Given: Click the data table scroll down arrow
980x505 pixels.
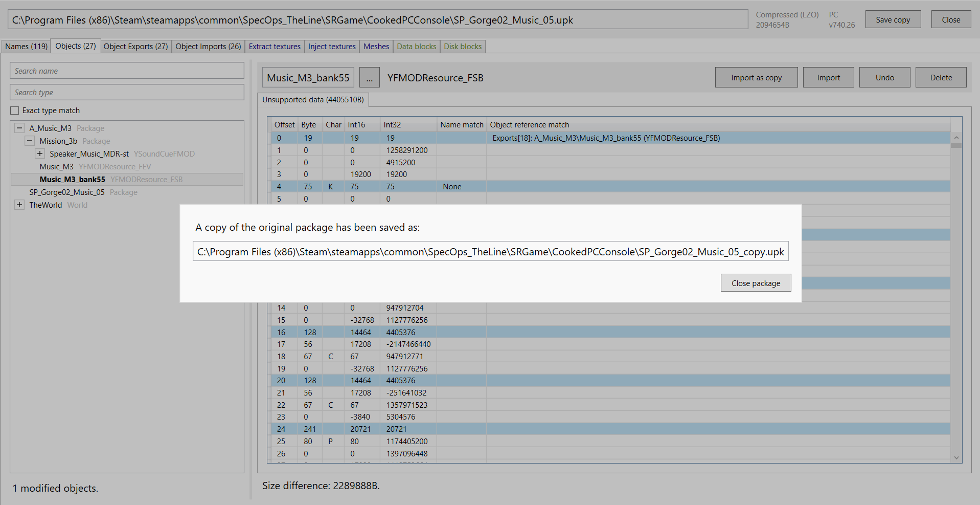Looking at the screenshot, I should coord(956,457).
